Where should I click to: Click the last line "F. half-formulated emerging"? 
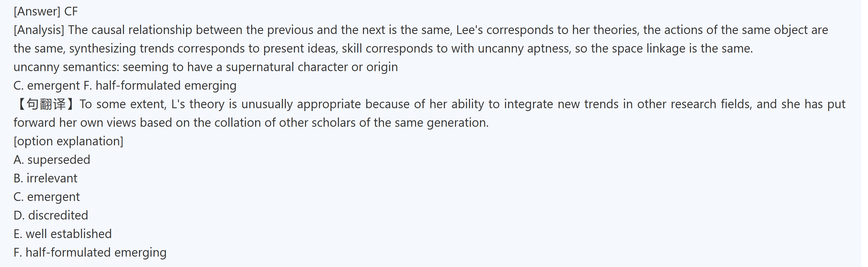point(90,252)
